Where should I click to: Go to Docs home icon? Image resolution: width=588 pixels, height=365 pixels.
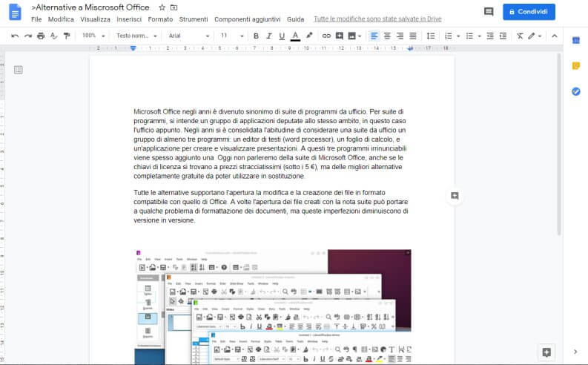coord(15,12)
